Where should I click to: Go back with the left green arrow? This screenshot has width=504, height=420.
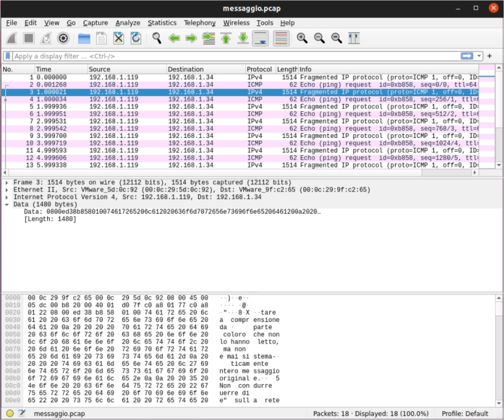[175, 38]
